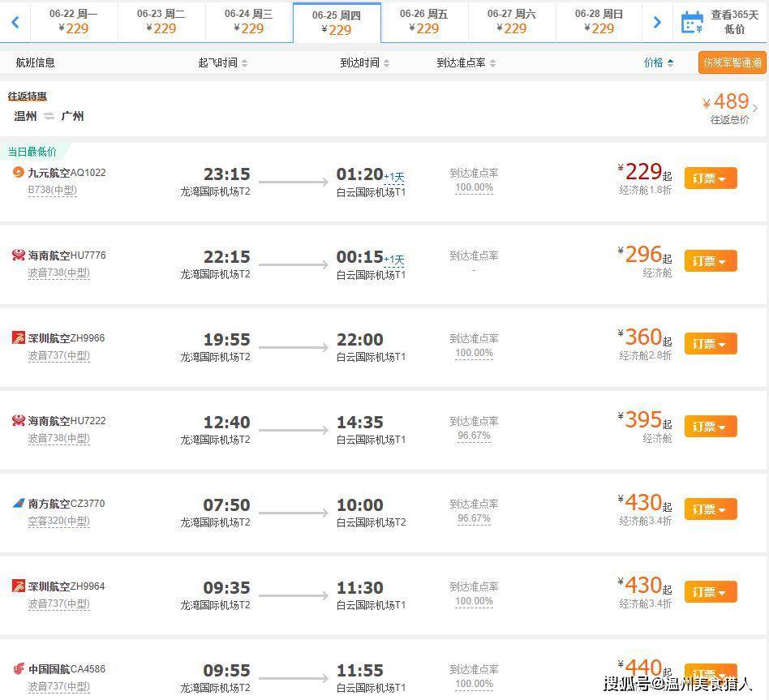
Task: Select the 06-26 Friday date tab
Action: tap(424, 22)
